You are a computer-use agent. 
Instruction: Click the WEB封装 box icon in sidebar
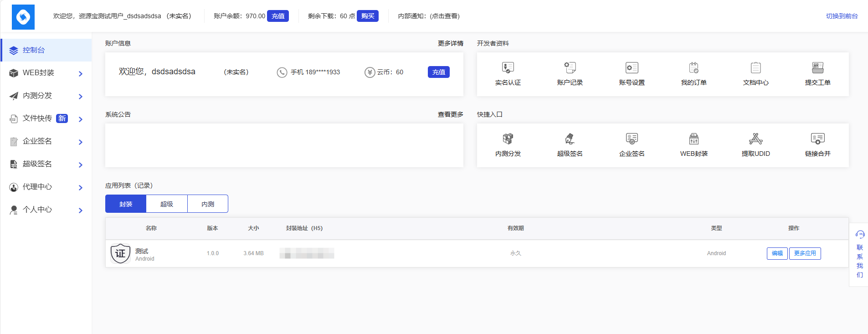[14, 73]
